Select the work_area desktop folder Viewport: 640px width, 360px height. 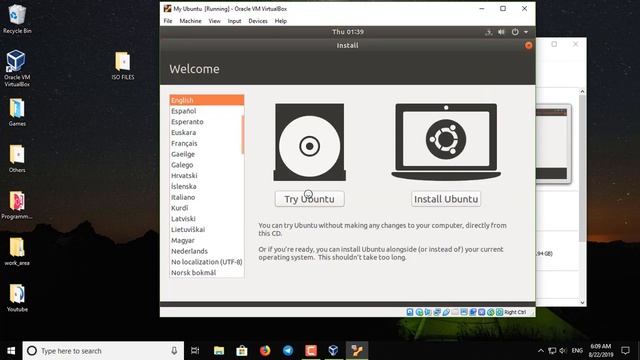[17, 251]
